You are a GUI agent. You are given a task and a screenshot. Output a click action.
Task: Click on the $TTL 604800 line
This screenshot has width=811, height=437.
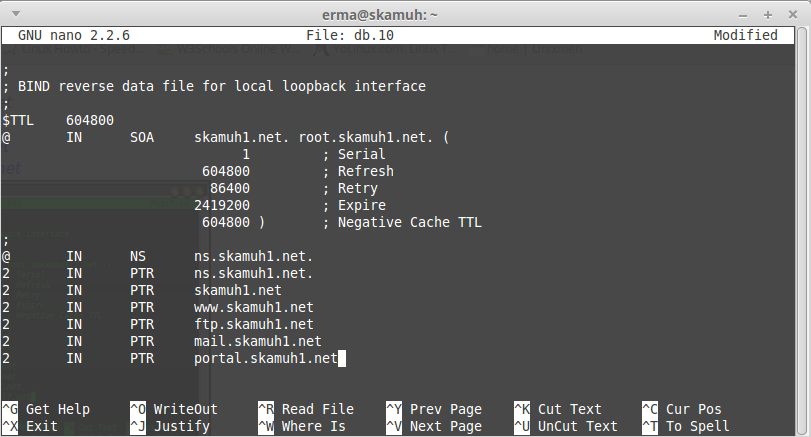click(58, 120)
